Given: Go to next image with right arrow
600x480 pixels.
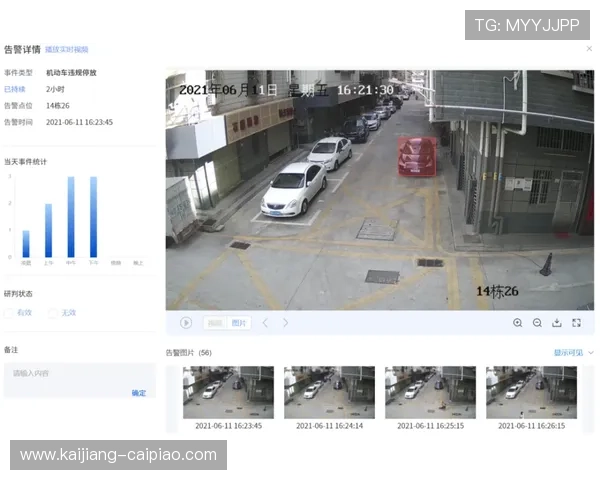Looking at the screenshot, I should pos(285,323).
